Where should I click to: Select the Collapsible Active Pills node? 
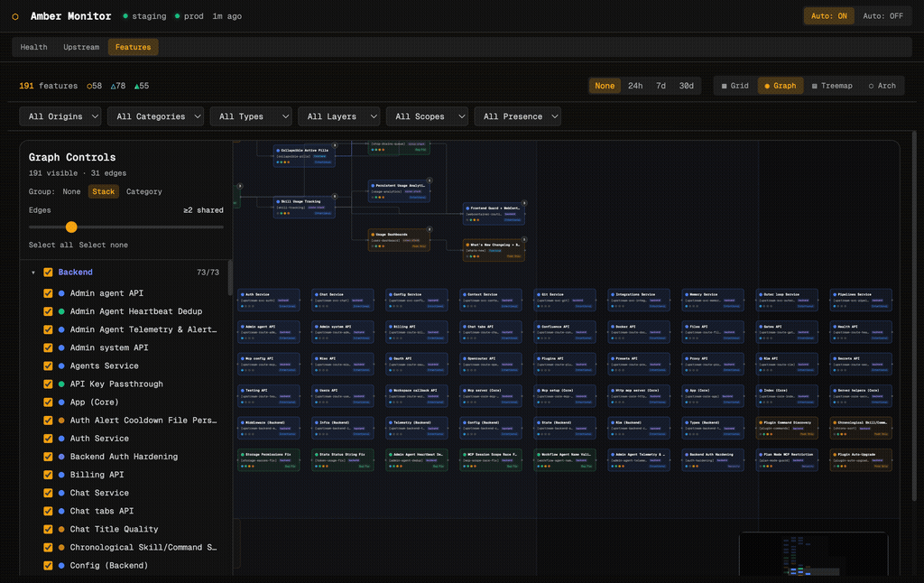point(304,156)
